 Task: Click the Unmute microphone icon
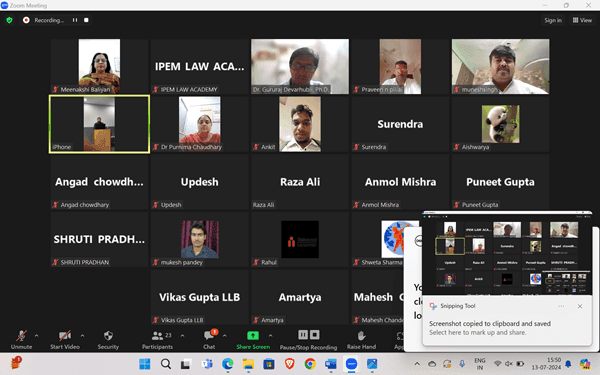pyautogui.click(x=21, y=336)
